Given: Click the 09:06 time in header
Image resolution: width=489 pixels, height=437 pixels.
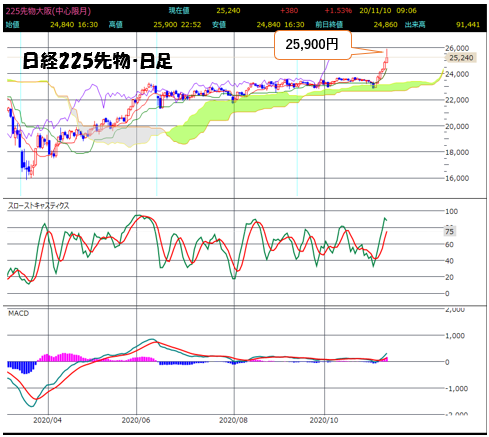Looking at the screenshot, I should (x=406, y=11).
